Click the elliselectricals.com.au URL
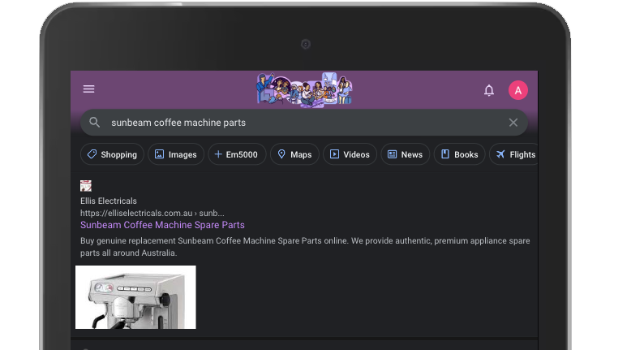The image size is (644, 350). (152, 213)
